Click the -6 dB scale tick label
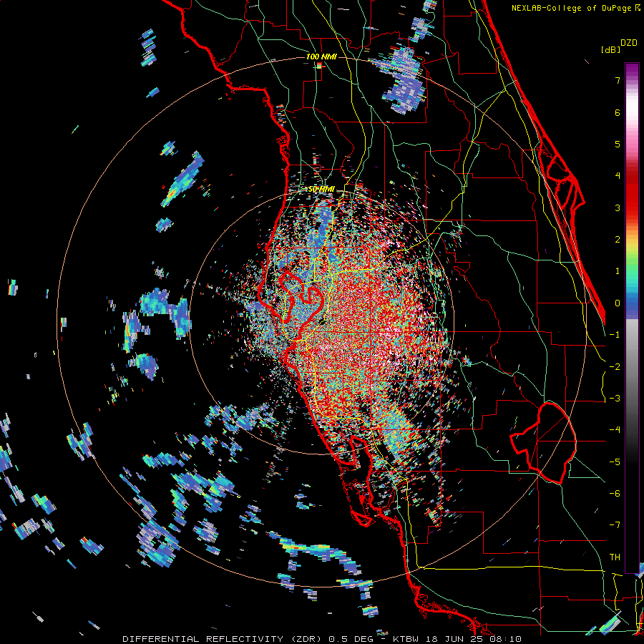 [615, 494]
